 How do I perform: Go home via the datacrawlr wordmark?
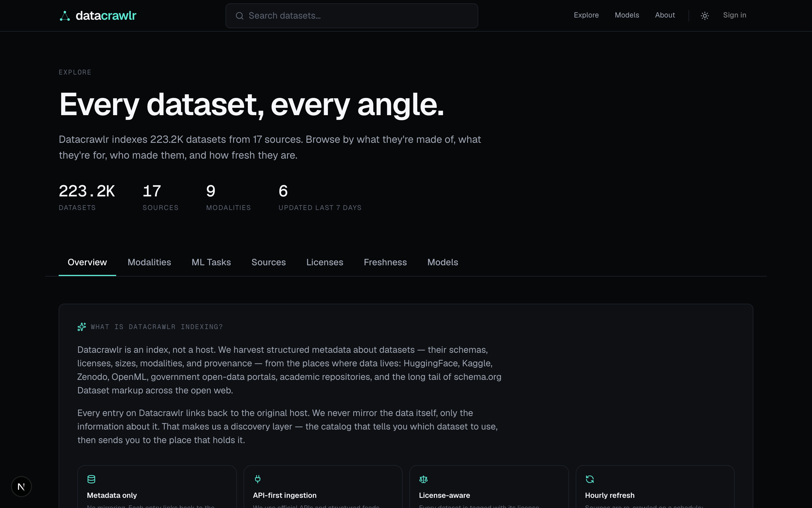point(106,16)
